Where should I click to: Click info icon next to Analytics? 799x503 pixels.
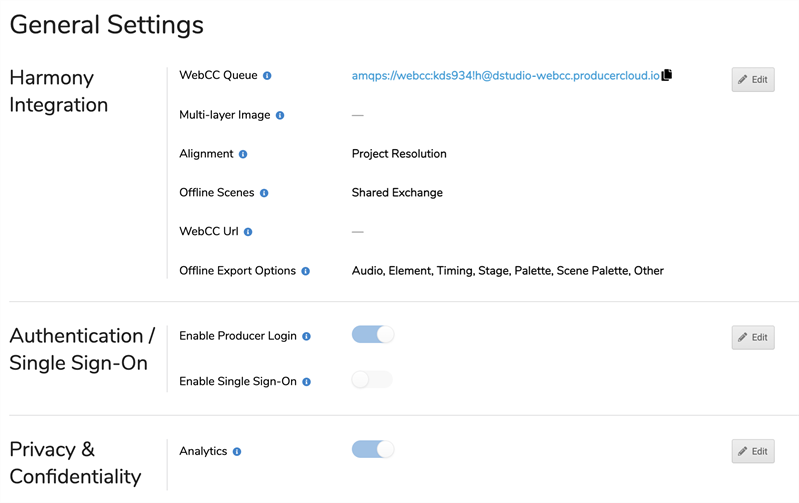coord(237,452)
